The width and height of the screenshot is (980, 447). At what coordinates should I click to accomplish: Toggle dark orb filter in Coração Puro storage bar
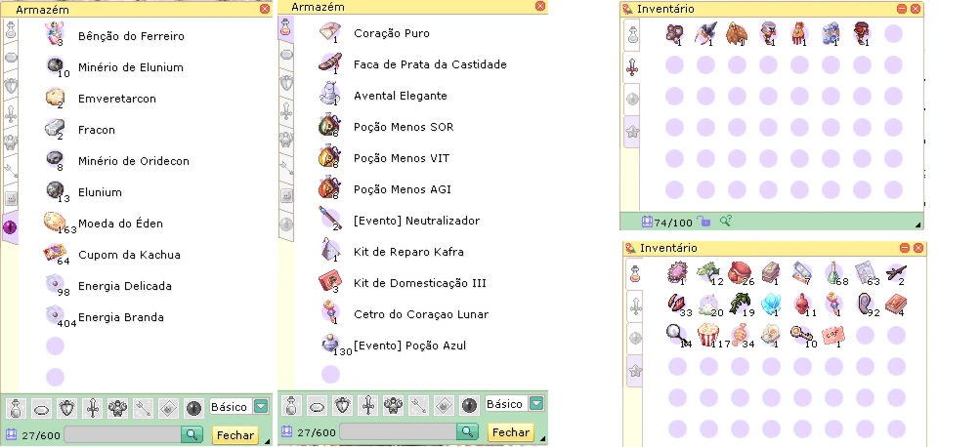click(469, 406)
